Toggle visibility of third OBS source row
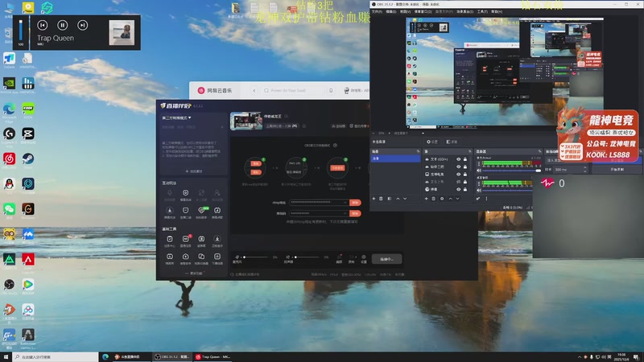 tap(458, 174)
